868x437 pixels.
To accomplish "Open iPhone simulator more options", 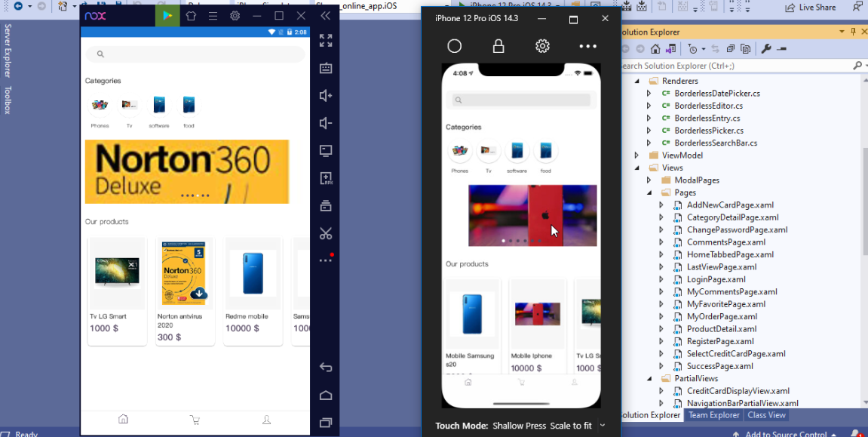I will click(x=588, y=47).
